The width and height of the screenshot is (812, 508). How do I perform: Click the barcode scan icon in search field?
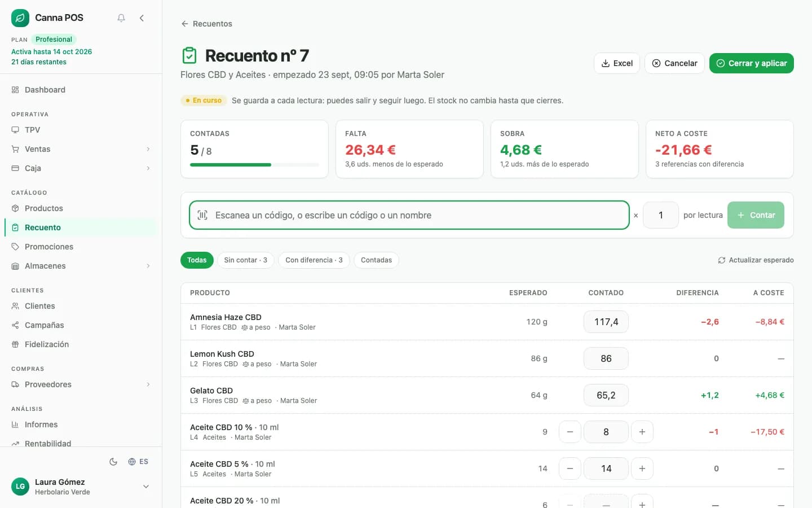(x=202, y=215)
